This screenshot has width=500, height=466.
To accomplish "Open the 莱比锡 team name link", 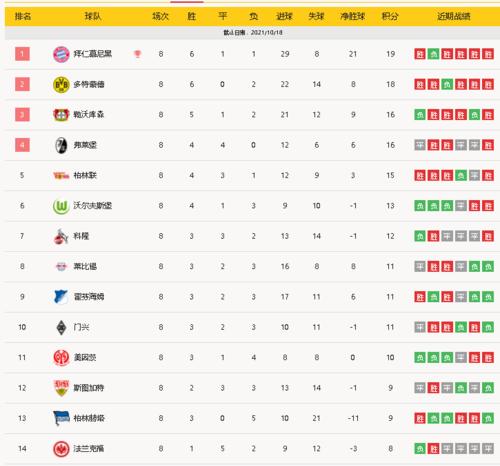I will point(85,266).
